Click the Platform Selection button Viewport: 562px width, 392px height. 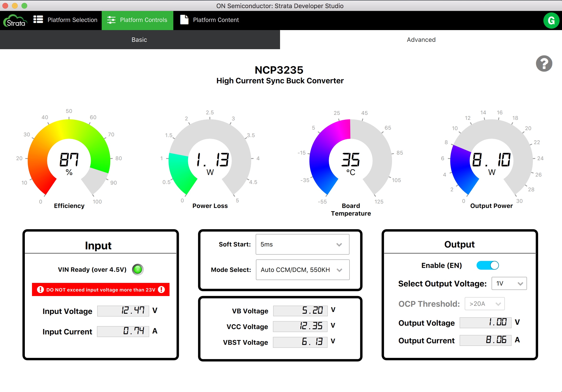(72, 20)
